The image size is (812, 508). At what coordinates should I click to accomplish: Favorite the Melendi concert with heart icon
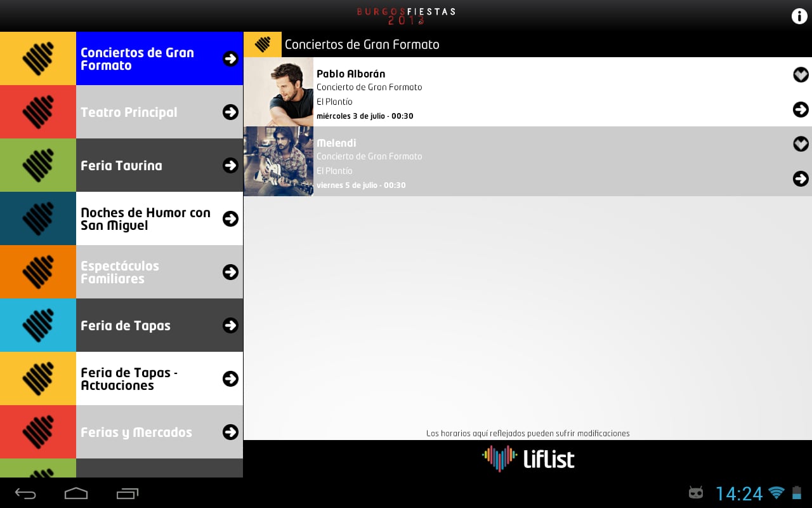801,144
